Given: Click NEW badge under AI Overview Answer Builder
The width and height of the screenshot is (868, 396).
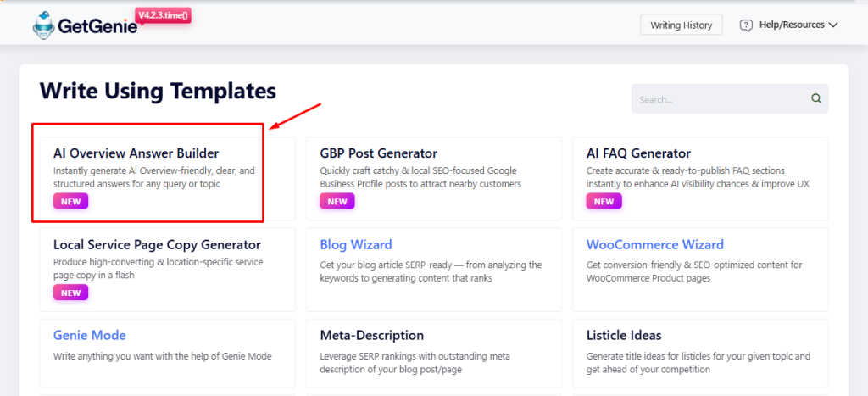Looking at the screenshot, I should (71, 202).
